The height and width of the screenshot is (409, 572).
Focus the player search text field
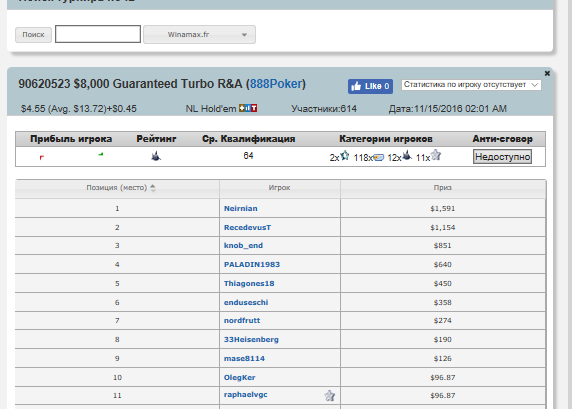pyautogui.click(x=98, y=34)
